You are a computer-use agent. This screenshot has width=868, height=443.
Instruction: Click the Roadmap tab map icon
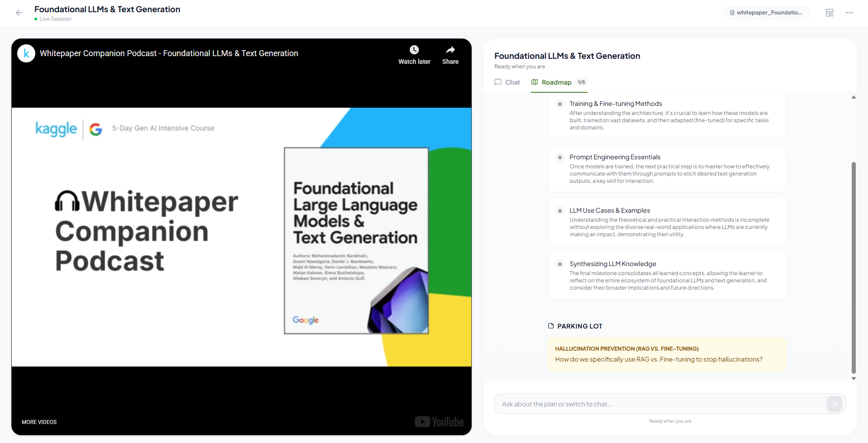click(x=535, y=82)
